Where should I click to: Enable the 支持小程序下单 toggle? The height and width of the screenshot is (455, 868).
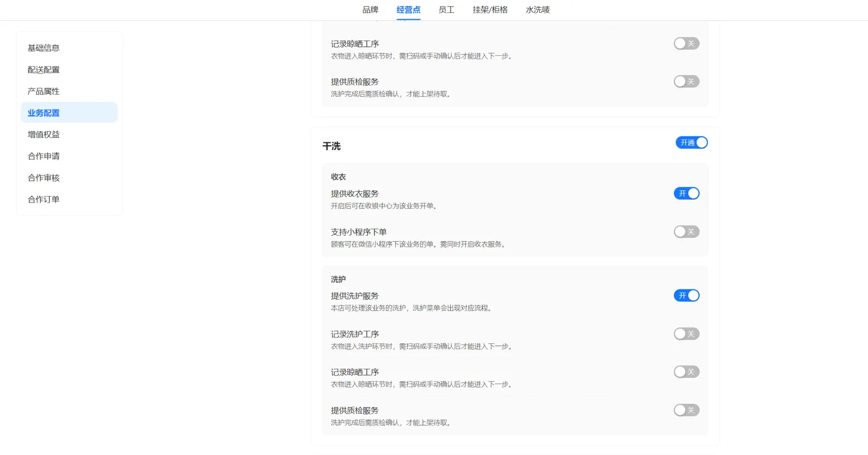(686, 232)
